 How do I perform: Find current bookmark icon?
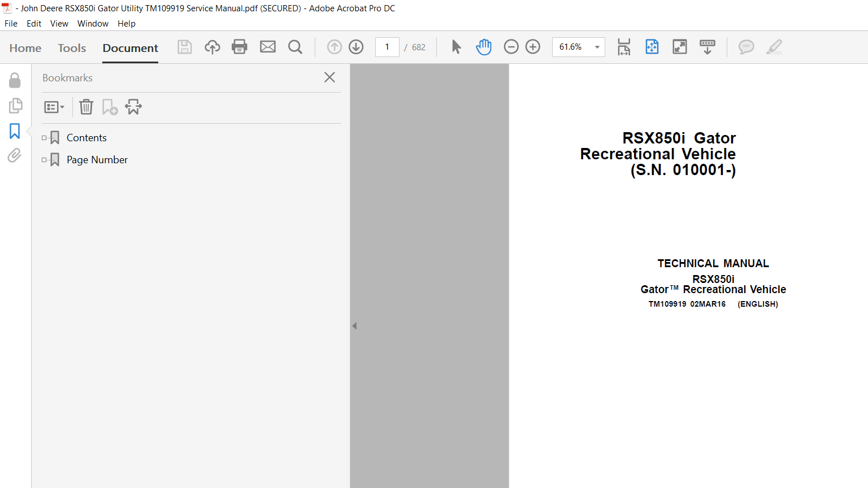tap(133, 107)
